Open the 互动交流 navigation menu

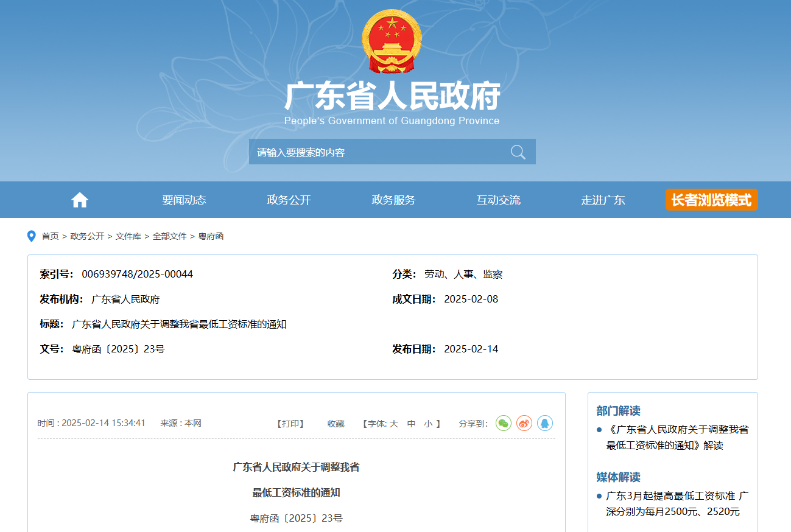(498, 200)
